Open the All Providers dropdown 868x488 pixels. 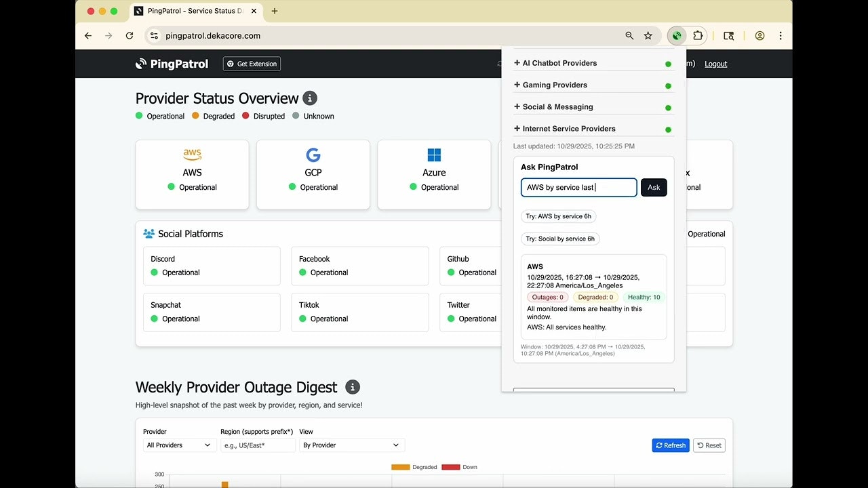(180, 445)
